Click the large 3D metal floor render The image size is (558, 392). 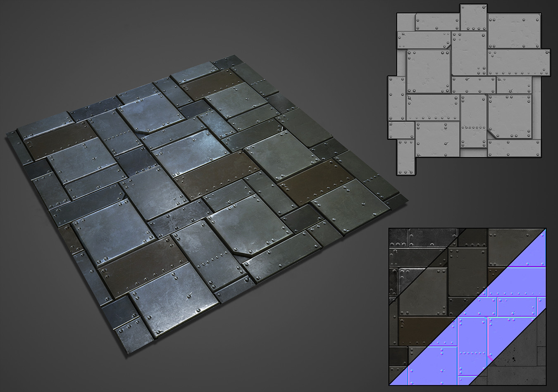(203, 207)
